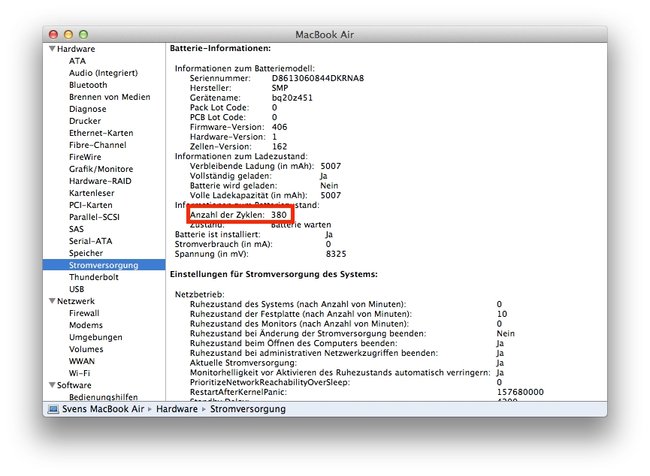The image size is (650, 476).
Task: Click the Hardware category label
Action: coord(76,49)
